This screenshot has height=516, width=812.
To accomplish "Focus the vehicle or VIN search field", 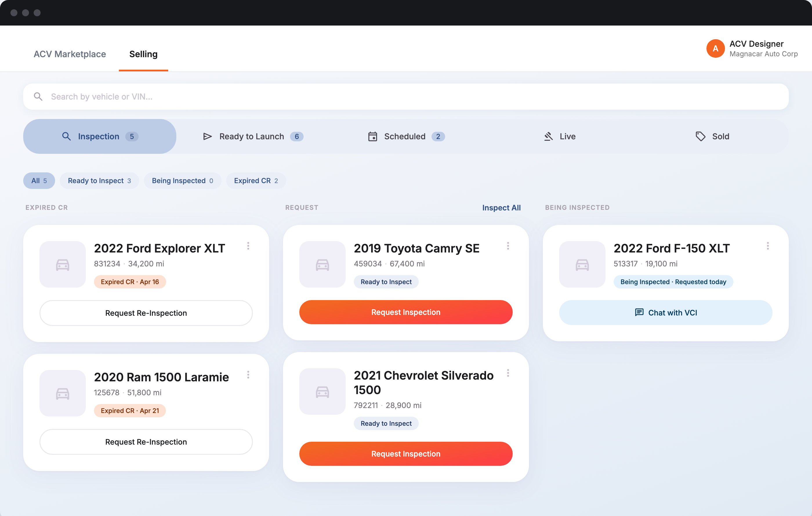I will click(x=406, y=97).
